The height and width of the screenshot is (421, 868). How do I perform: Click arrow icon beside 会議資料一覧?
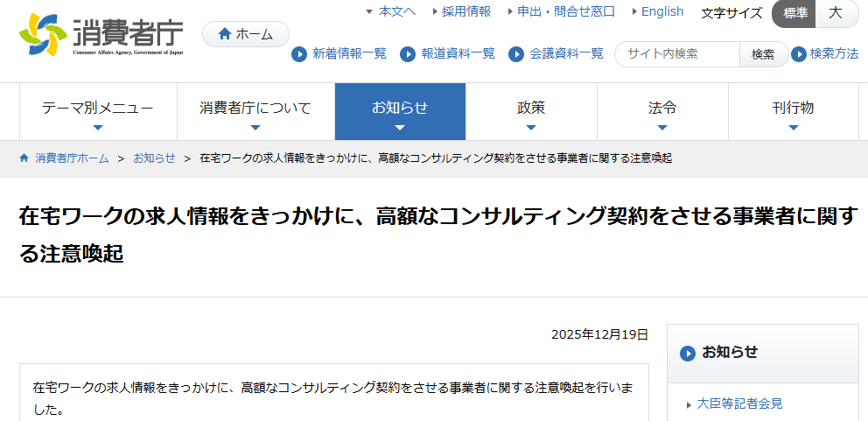[x=516, y=54]
